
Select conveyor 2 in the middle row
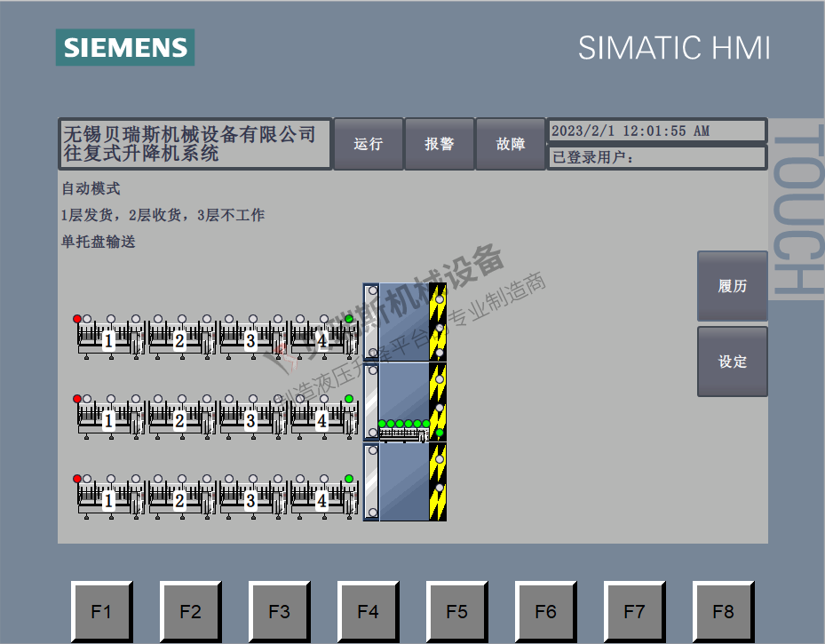click(180, 418)
